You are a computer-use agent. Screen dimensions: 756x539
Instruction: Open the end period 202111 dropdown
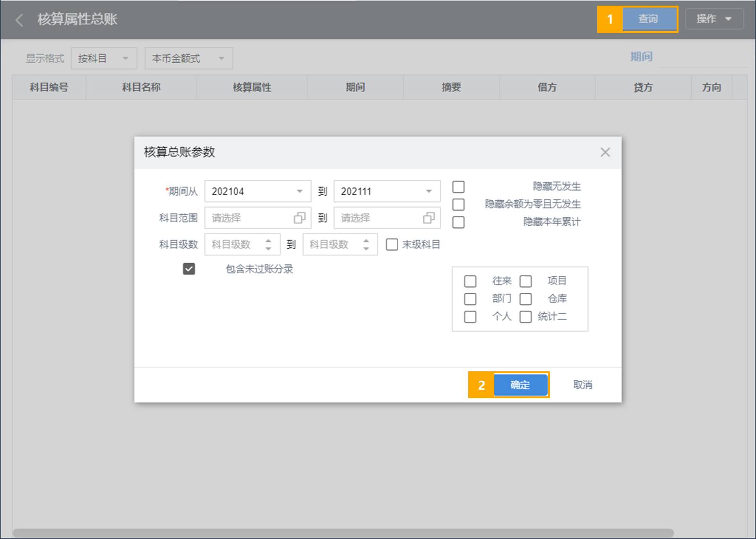click(387, 191)
